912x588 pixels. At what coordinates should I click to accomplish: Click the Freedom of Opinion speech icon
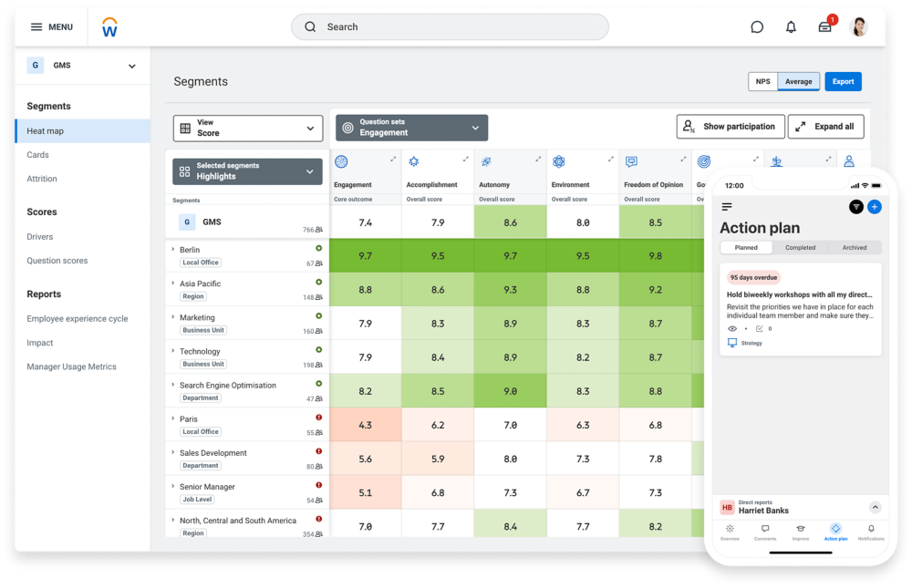(631, 161)
